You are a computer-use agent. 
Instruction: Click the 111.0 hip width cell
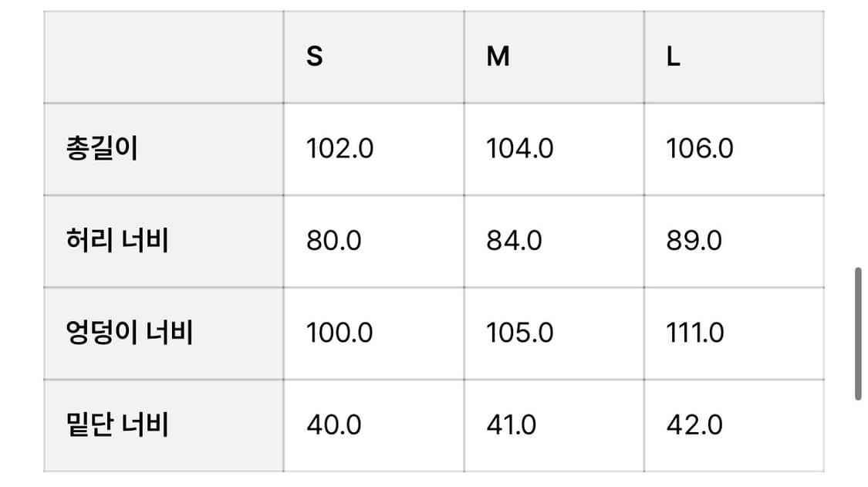pyautogui.click(x=695, y=333)
